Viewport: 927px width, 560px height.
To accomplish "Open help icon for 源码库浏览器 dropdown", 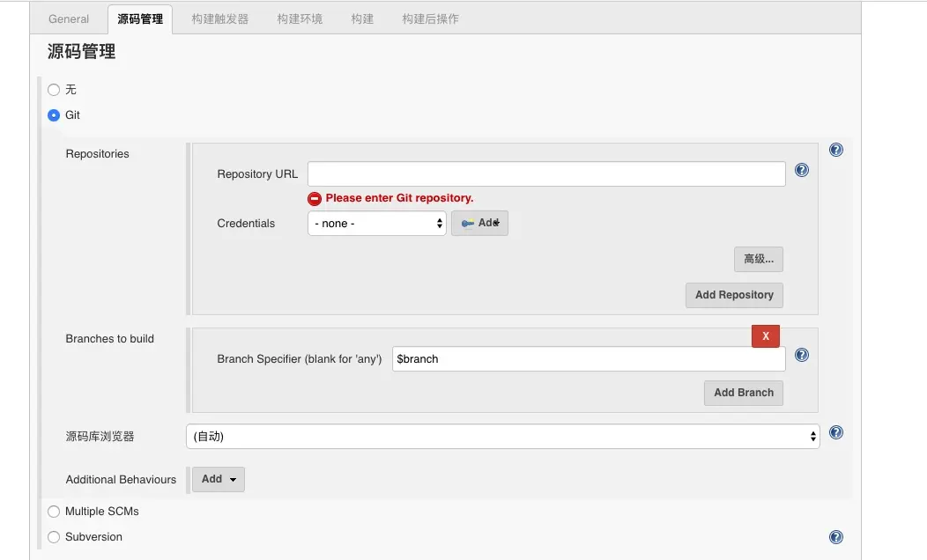I will tap(836, 432).
